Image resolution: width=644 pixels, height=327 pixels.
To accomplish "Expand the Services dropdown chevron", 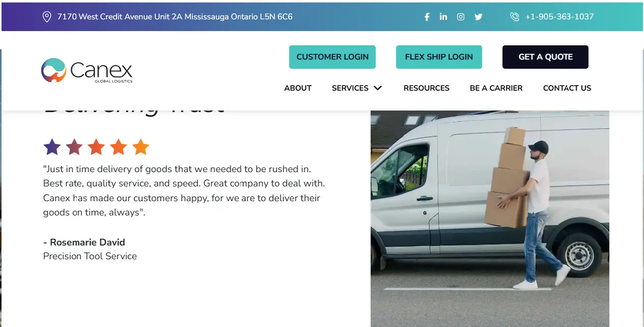I will click(377, 88).
